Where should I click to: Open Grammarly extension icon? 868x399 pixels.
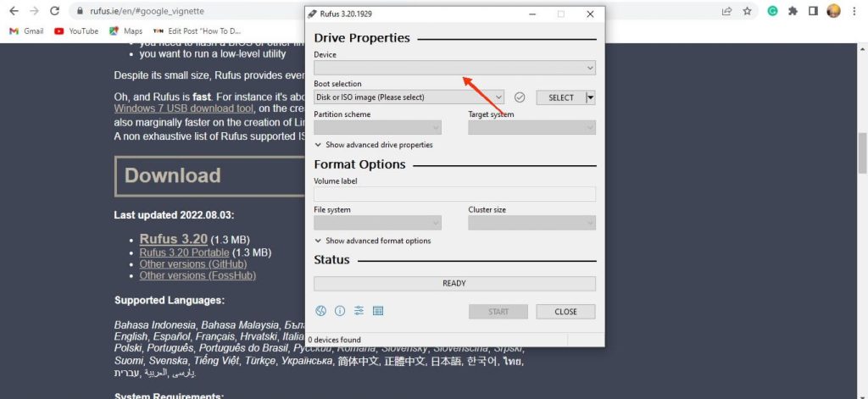pyautogui.click(x=772, y=11)
